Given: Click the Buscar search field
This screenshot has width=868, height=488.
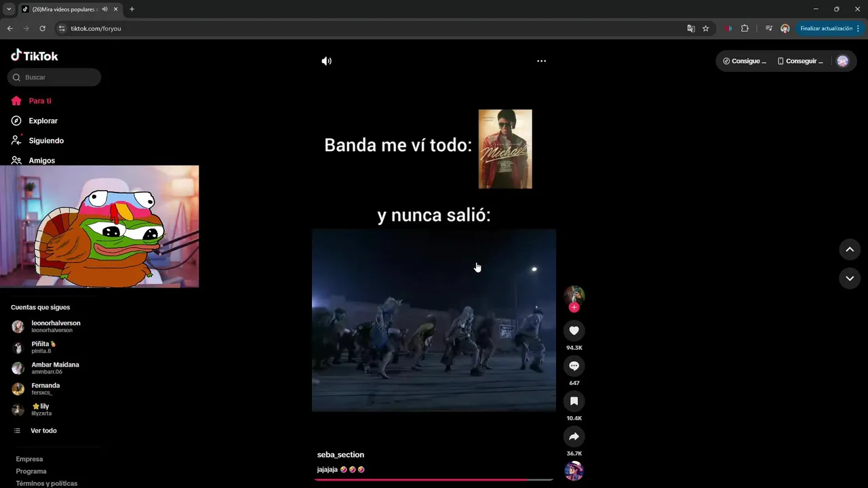Looking at the screenshot, I should point(54,77).
